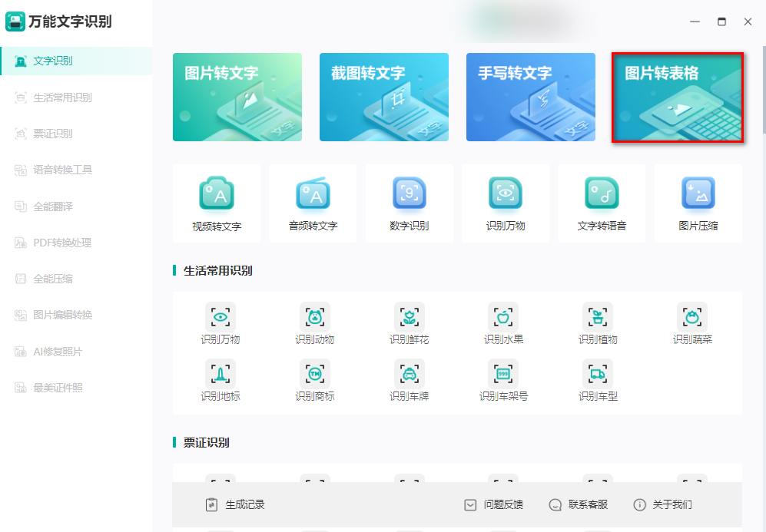
Task: Click the vertical scrollbar on right edge
Action: click(764, 89)
